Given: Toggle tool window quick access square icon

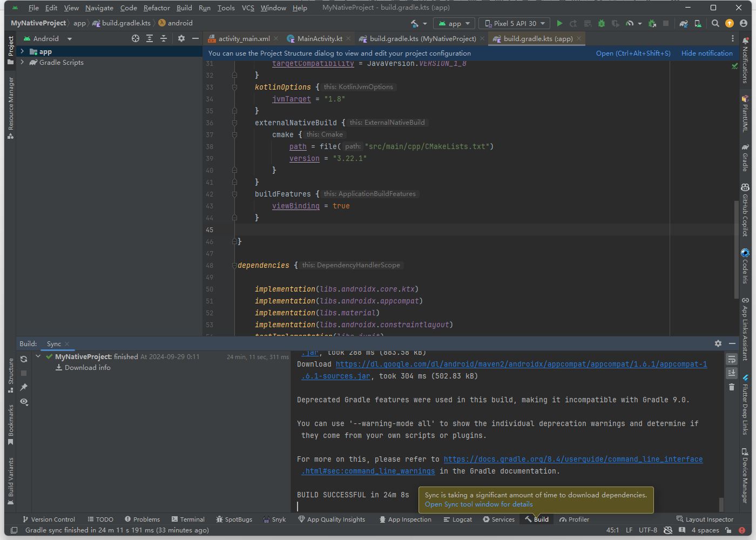Looking at the screenshot, I should tap(15, 530).
